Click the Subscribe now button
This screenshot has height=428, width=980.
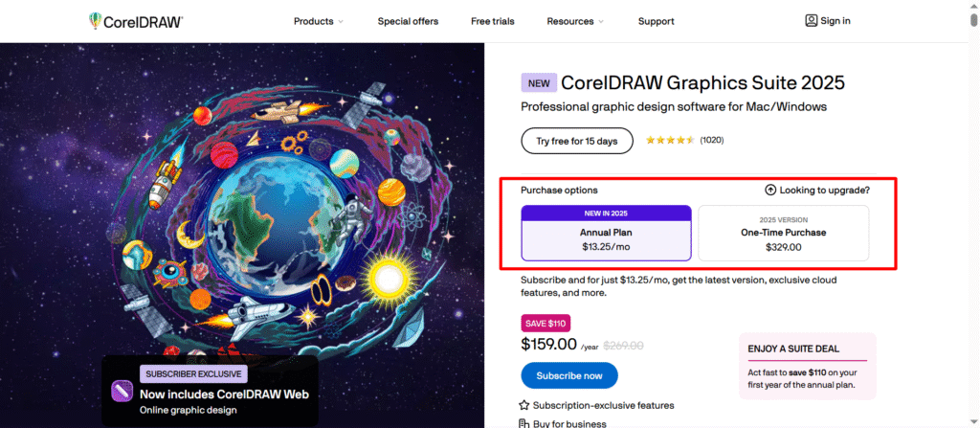pyautogui.click(x=569, y=375)
